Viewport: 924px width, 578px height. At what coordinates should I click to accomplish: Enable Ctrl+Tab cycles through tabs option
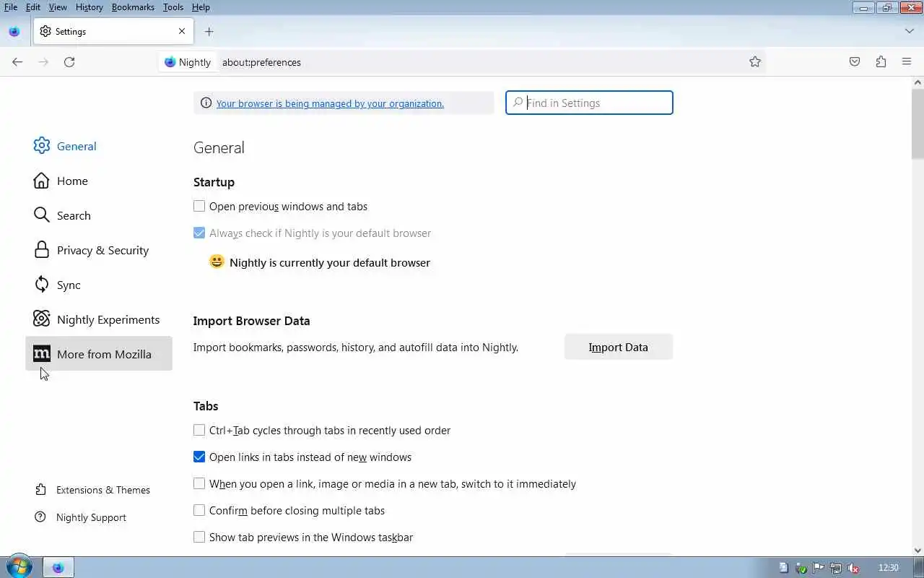(199, 431)
